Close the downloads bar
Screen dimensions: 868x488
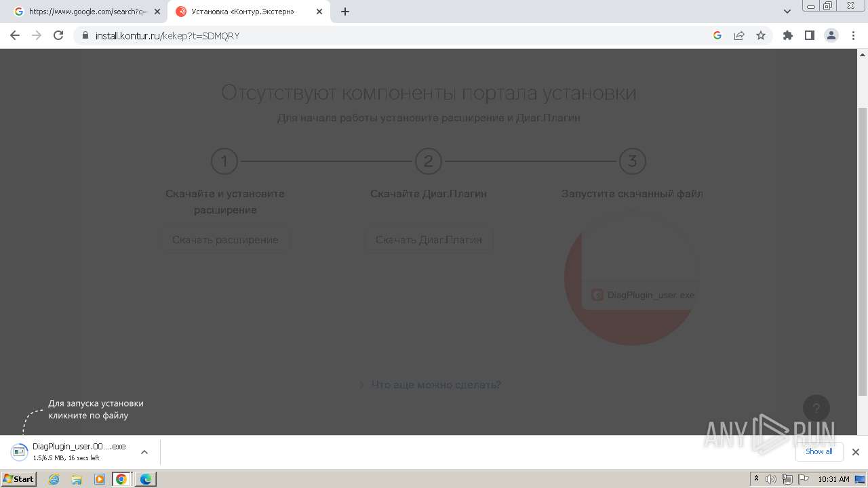tap(856, 452)
